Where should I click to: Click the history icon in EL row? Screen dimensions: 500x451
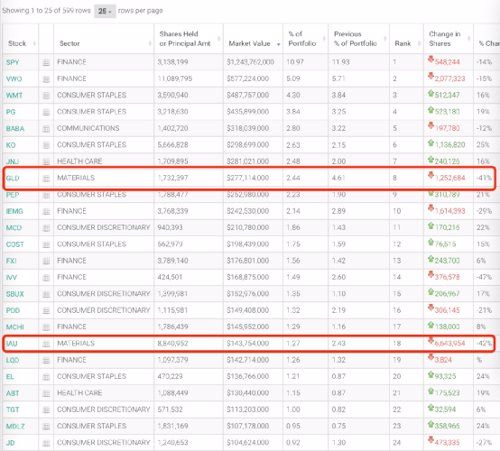(46, 377)
